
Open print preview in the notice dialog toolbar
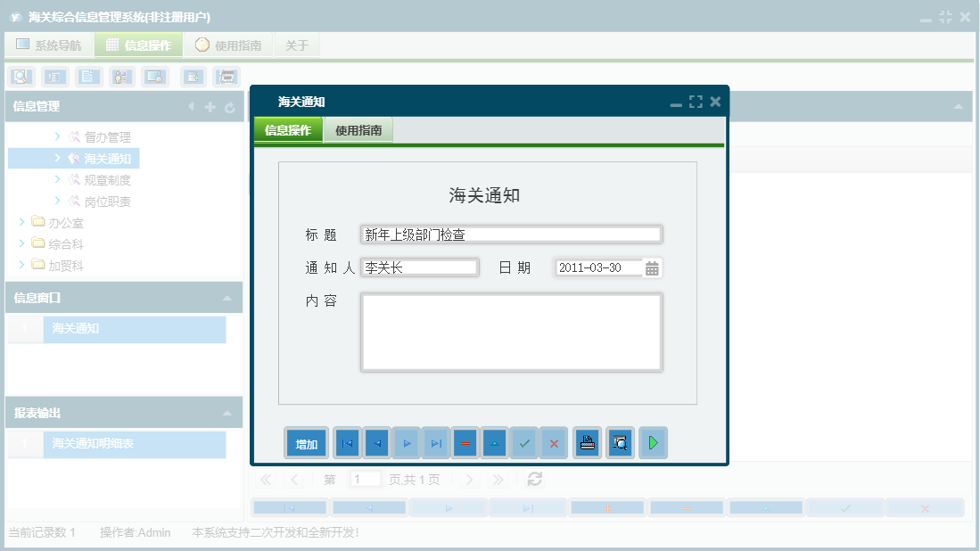point(619,442)
